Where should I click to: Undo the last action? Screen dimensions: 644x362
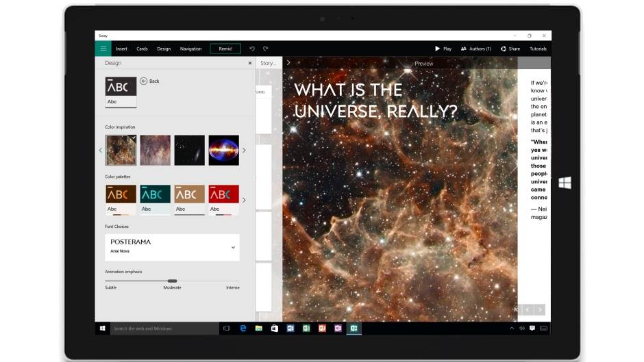click(251, 49)
